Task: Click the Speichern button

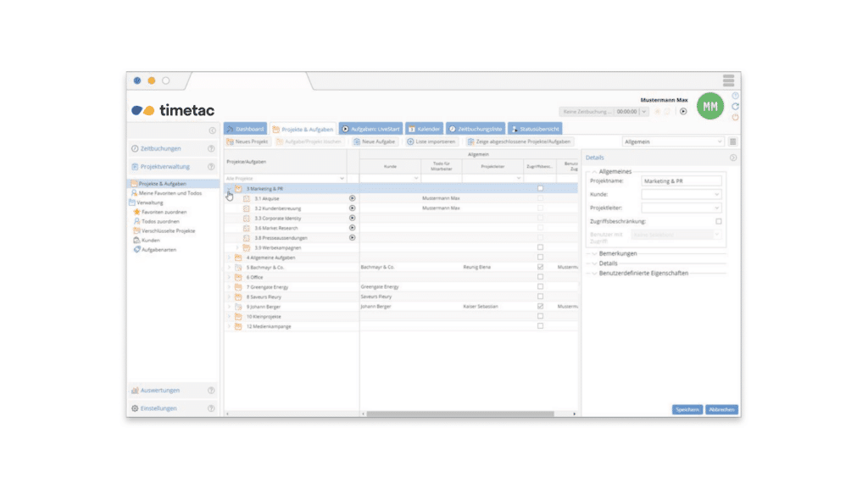Action: (x=687, y=409)
